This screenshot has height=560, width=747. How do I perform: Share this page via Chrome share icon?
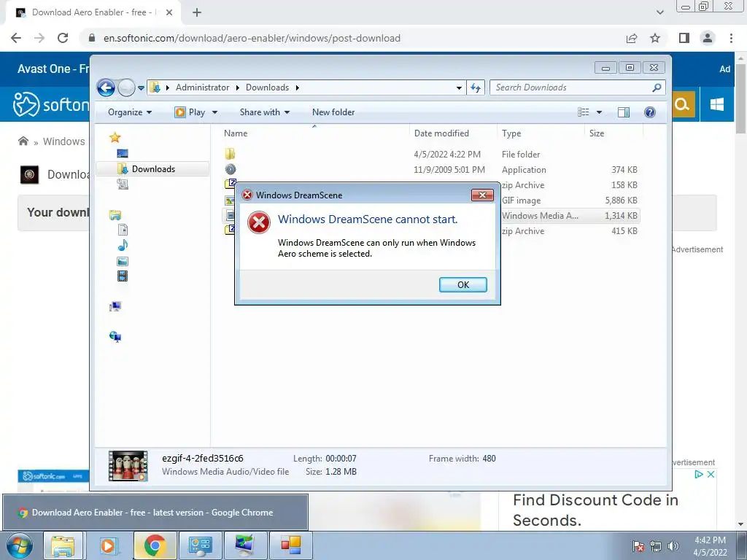pos(632,38)
